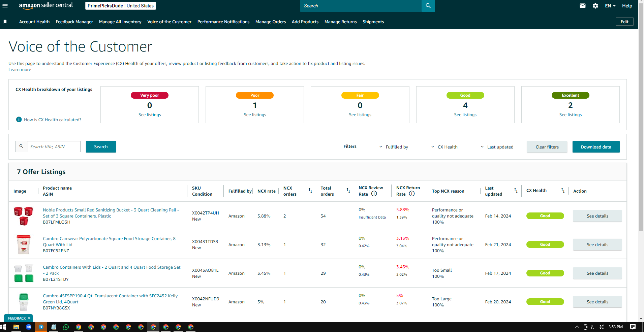Screen dimensions: 644x332
Task: Open the How is CX Health calculated link
Action: pyautogui.click(x=53, y=120)
